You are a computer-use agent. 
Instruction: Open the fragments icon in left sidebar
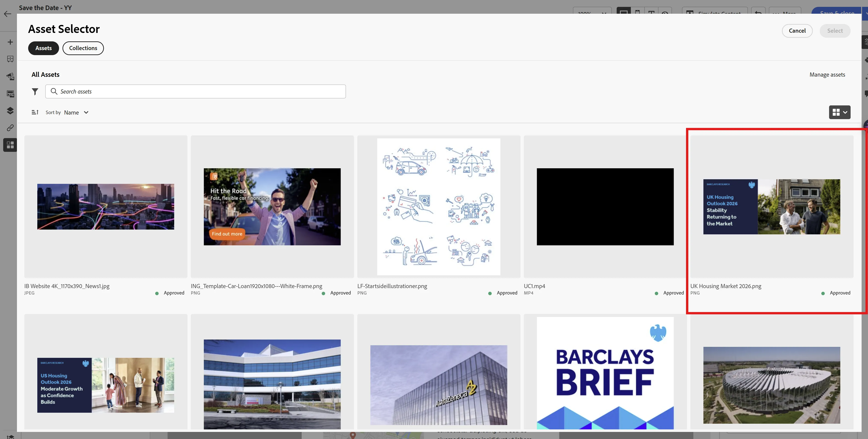(10, 94)
